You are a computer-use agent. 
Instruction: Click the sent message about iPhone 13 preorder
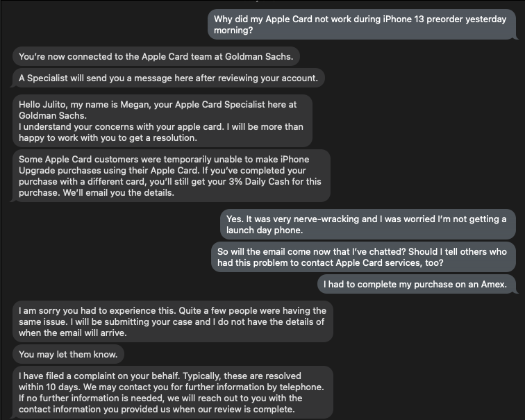361,24
